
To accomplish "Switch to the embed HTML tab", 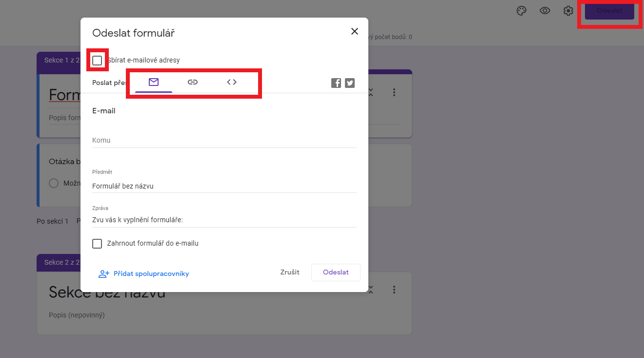I will pos(232,82).
